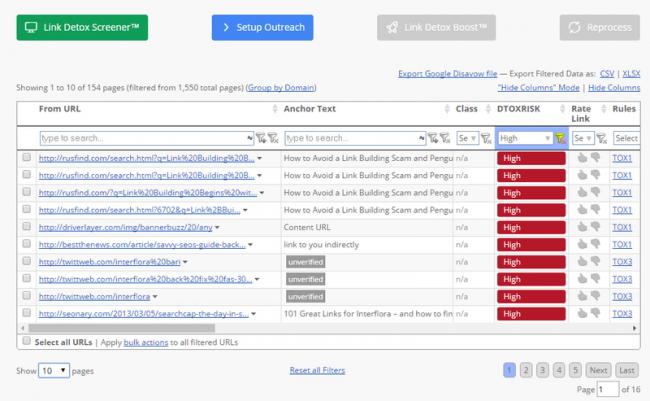The height and width of the screenshot is (401, 650).
Task: Open the Show 10 pages dropdown
Action: (54, 370)
